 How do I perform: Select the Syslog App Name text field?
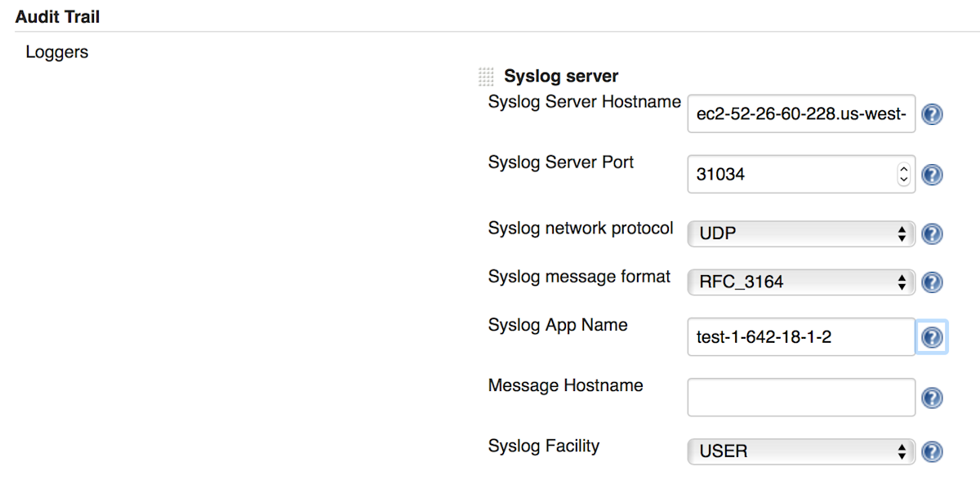801,336
